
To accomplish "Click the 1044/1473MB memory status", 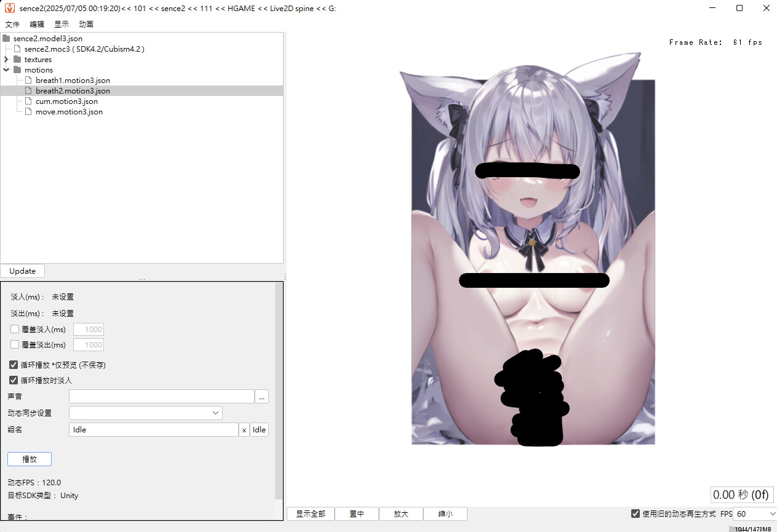I will pyautogui.click(x=752, y=529).
